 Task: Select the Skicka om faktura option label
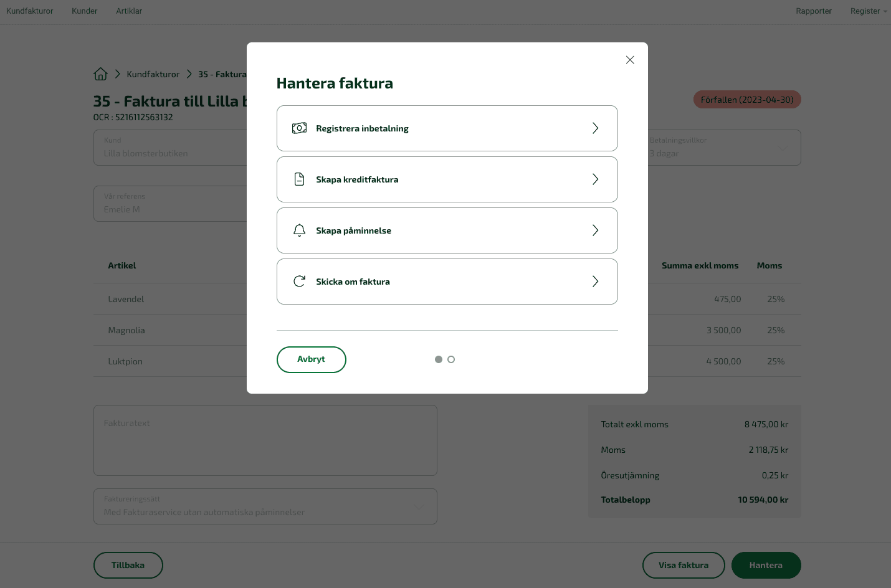coord(353,282)
